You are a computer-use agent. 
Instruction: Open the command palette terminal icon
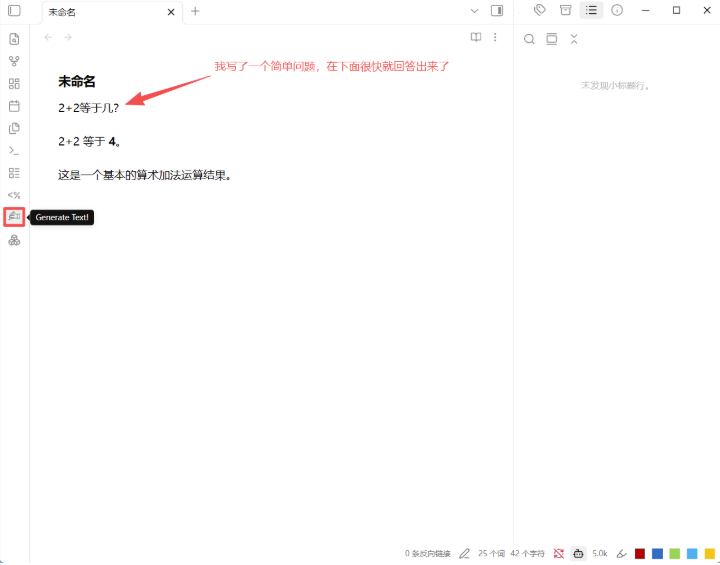coord(14,151)
